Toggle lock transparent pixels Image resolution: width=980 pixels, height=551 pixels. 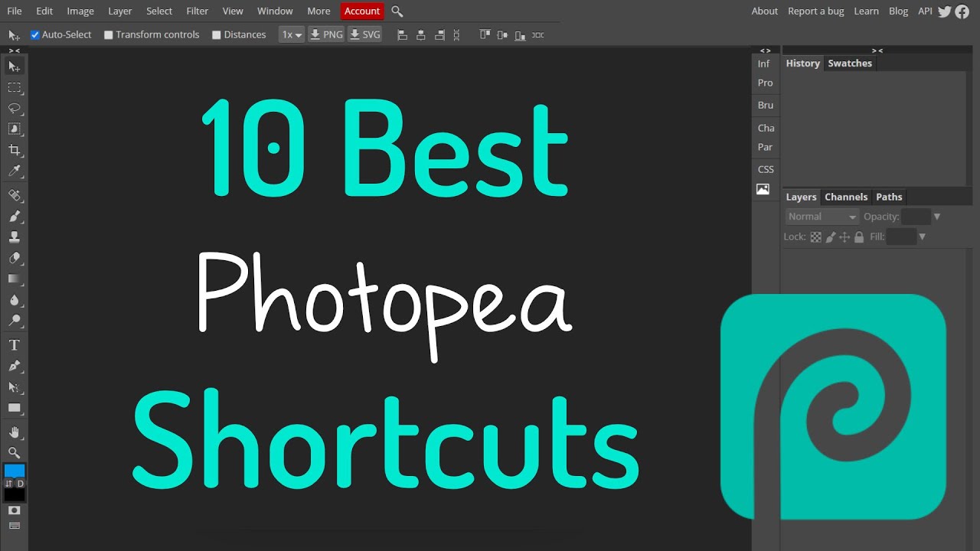(816, 237)
